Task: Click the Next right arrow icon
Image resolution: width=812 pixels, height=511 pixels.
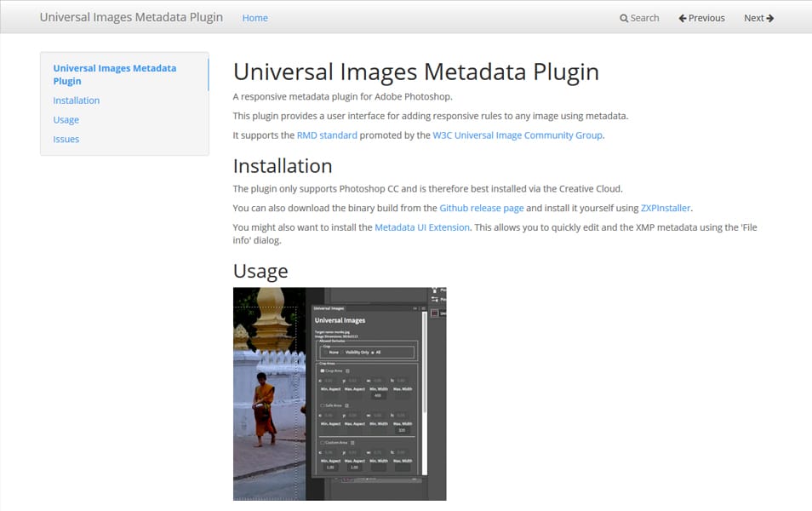Action: pyautogui.click(x=770, y=18)
